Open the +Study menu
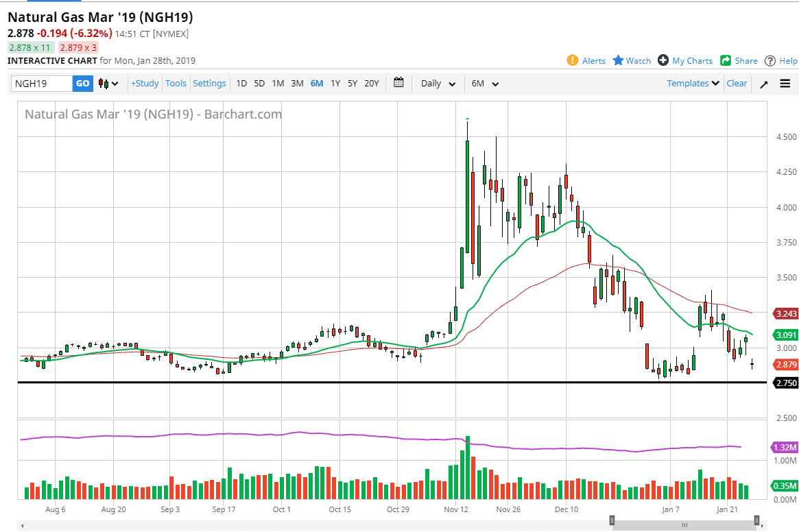Image resolution: width=799 pixels, height=532 pixels. coord(145,83)
